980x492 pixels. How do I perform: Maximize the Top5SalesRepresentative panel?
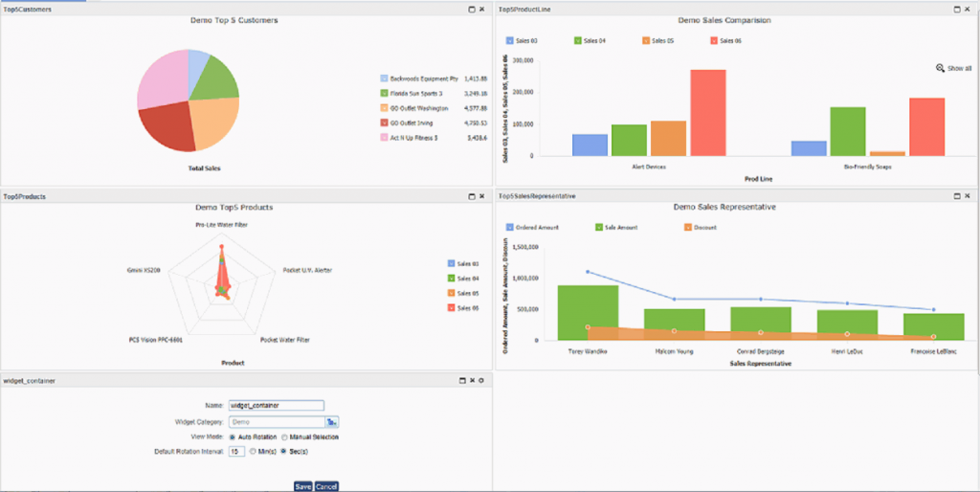(x=957, y=195)
